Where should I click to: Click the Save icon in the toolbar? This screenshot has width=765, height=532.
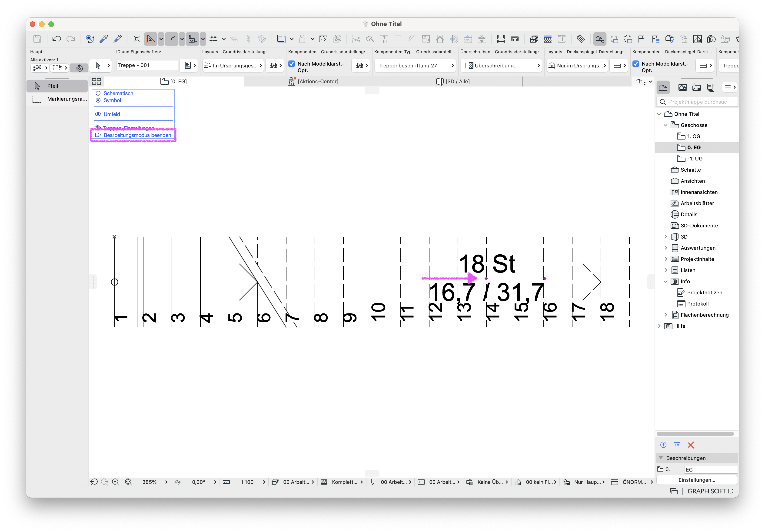pyautogui.click(x=37, y=39)
